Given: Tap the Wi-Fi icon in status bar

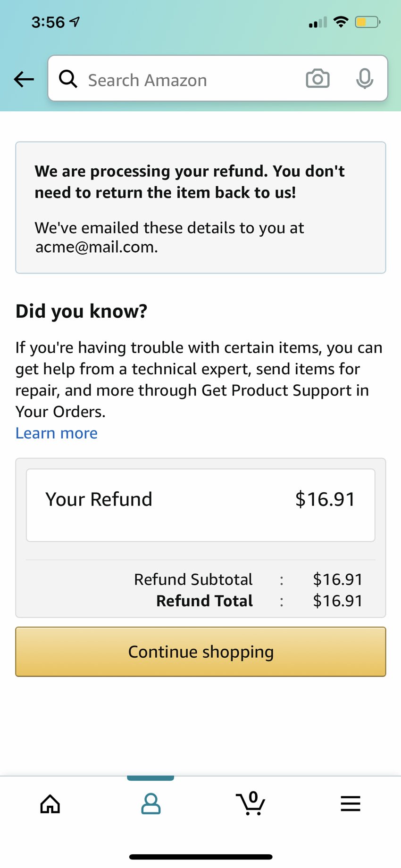Looking at the screenshot, I should [x=340, y=21].
